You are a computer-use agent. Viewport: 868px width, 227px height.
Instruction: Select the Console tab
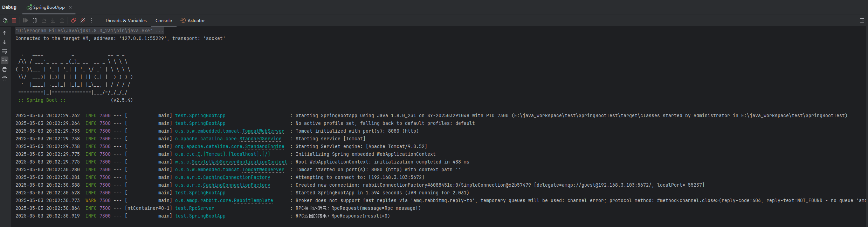click(164, 21)
